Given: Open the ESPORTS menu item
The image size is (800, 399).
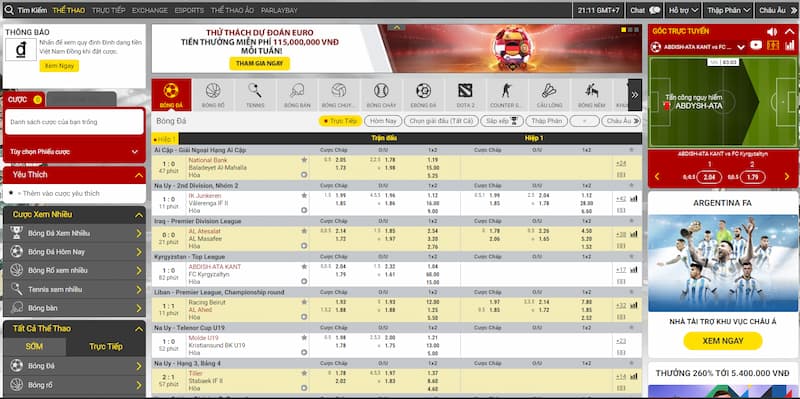Looking at the screenshot, I should point(189,10).
